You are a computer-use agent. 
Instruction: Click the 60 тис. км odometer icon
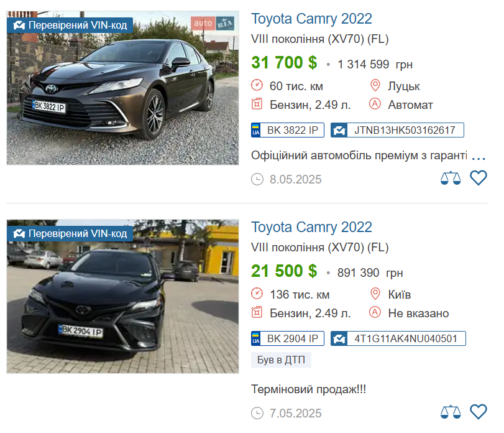coord(257,86)
